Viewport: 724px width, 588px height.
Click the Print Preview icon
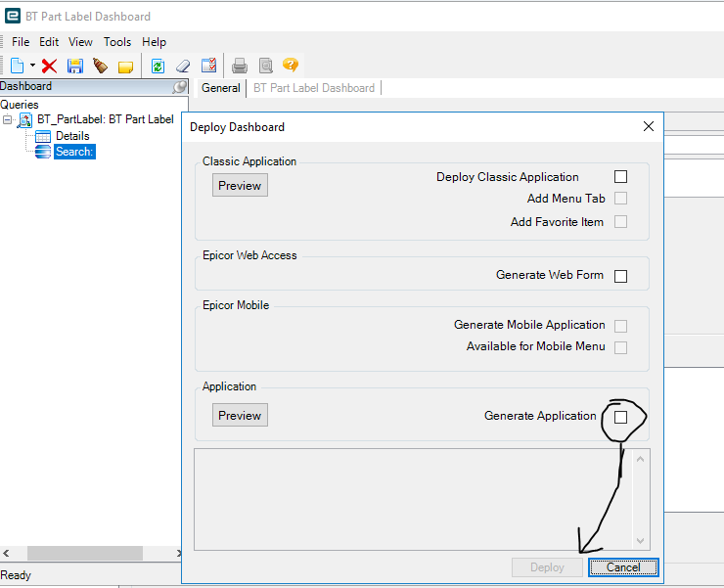[x=266, y=66]
